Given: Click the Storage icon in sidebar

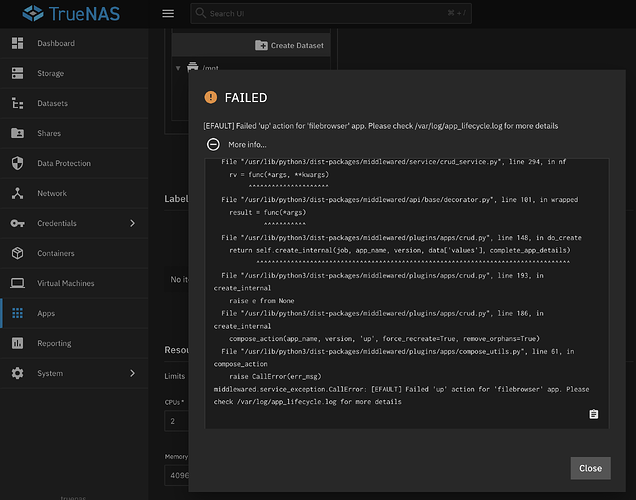Looking at the screenshot, I should click(17, 74).
